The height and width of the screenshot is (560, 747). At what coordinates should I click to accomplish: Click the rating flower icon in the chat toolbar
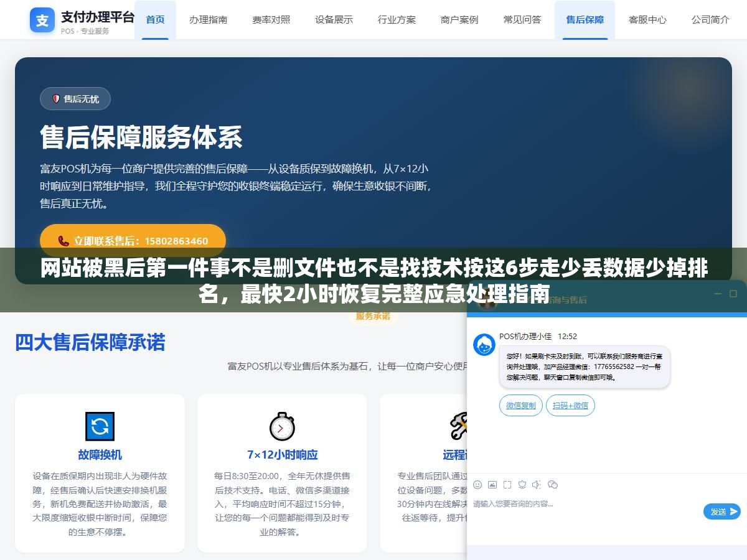tap(522, 485)
